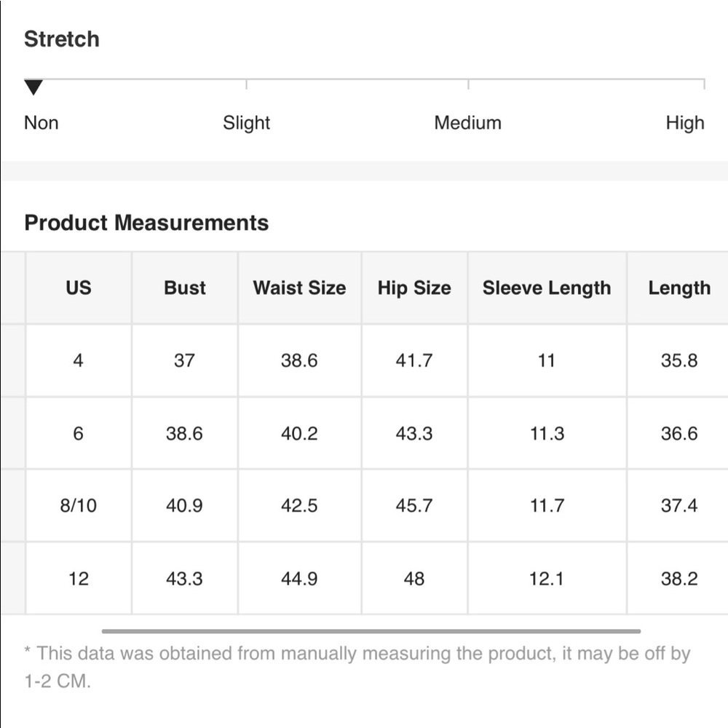Click the Length column header
The height and width of the screenshot is (728, 728).
coord(679,288)
